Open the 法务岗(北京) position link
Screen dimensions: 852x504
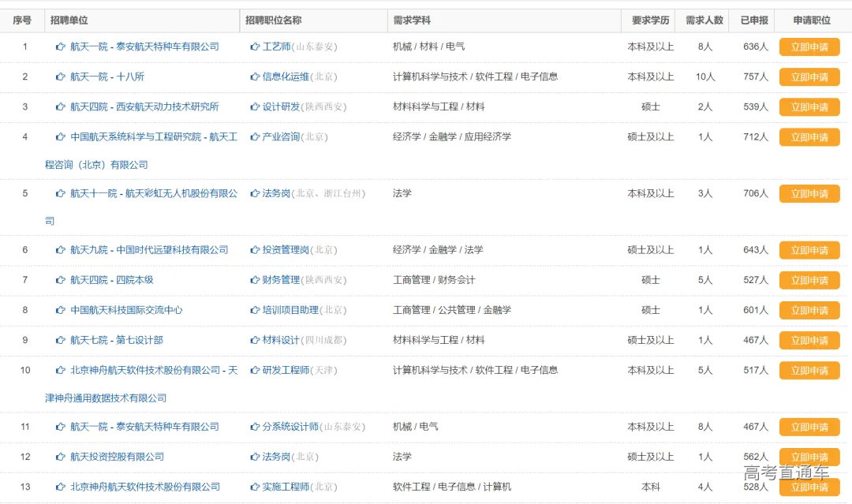tap(290, 456)
